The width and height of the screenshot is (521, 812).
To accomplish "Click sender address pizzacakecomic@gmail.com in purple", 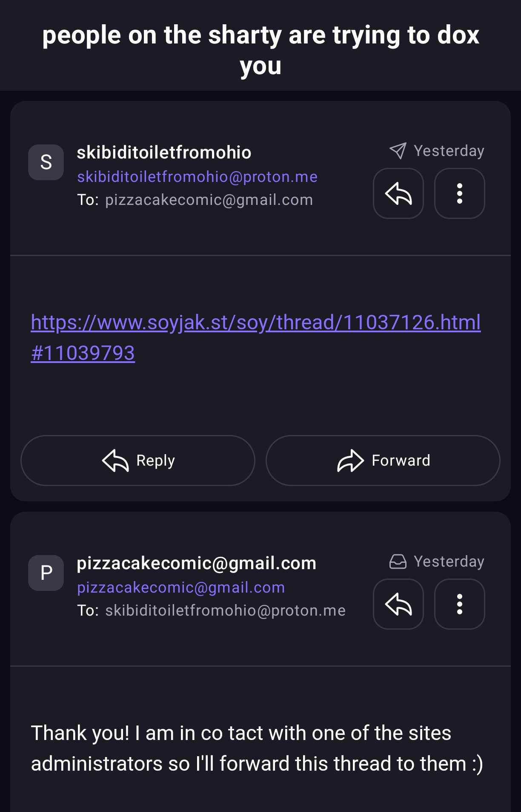I will click(x=181, y=587).
